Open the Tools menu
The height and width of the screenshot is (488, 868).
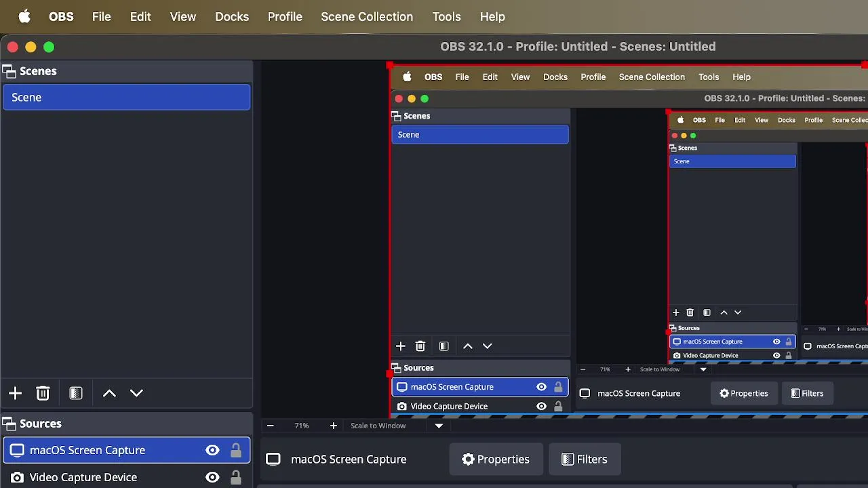[x=446, y=16]
